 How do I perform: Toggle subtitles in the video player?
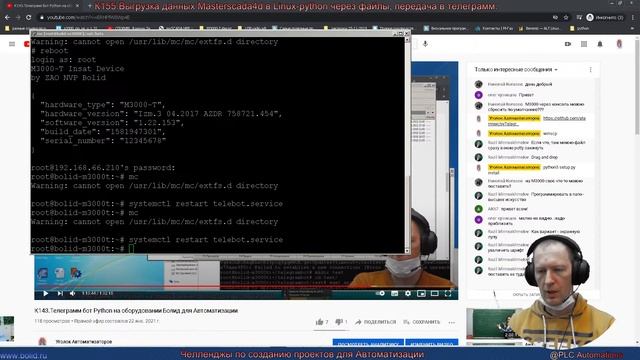pyautogui.click(x=395, y=293)
